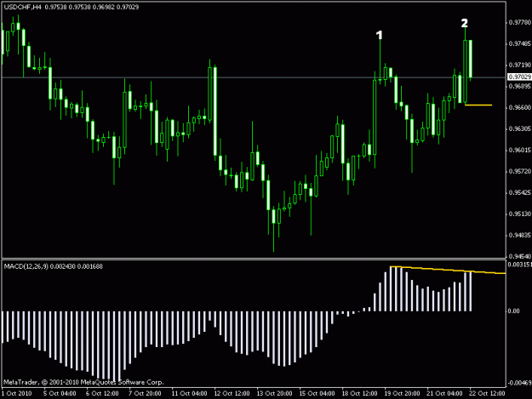Click the 0.97780 price axis label
Image resolution: width=532 pixels, height=399 pixels.
[520, 22]
